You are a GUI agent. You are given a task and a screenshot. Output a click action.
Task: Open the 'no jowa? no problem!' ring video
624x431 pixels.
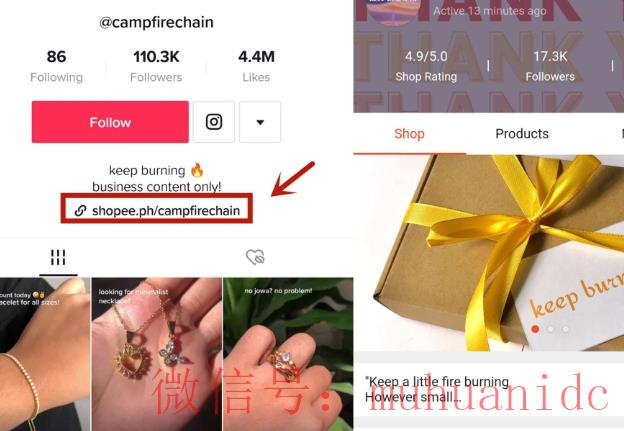(x=288, y=354)
